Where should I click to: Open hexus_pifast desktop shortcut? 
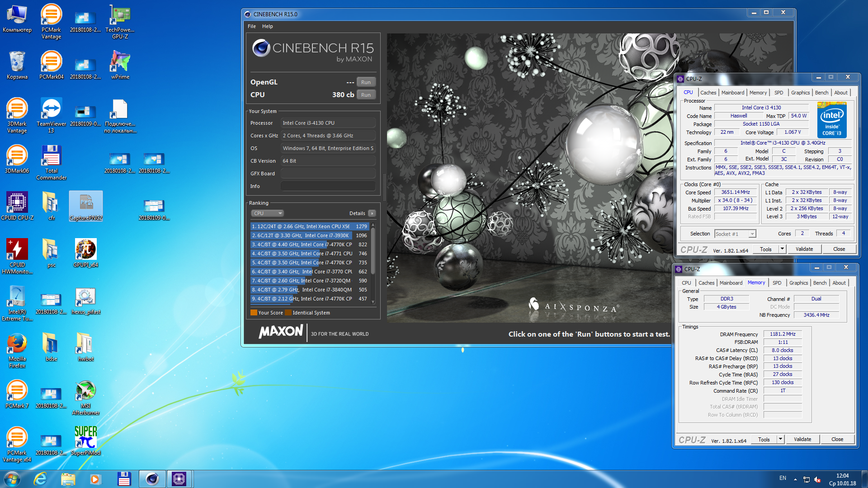[x=85, y=300]
